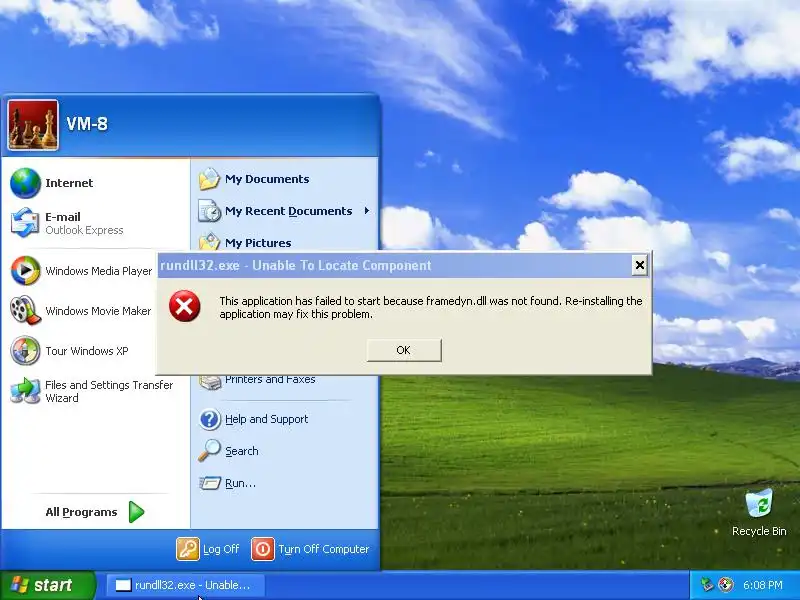Viewport: 800px width, 600px height.
Task: Click the green All Programs arrow
Action: [x=136, y=512]
